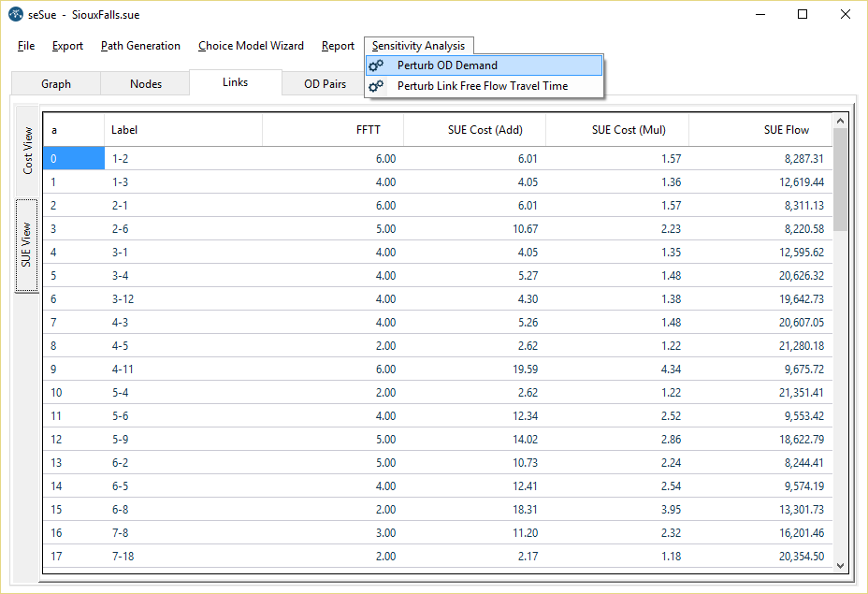The image size is (868, 594).
Task: Click the gears icon beside Perturb OD Demand
Action: [376, 65]
